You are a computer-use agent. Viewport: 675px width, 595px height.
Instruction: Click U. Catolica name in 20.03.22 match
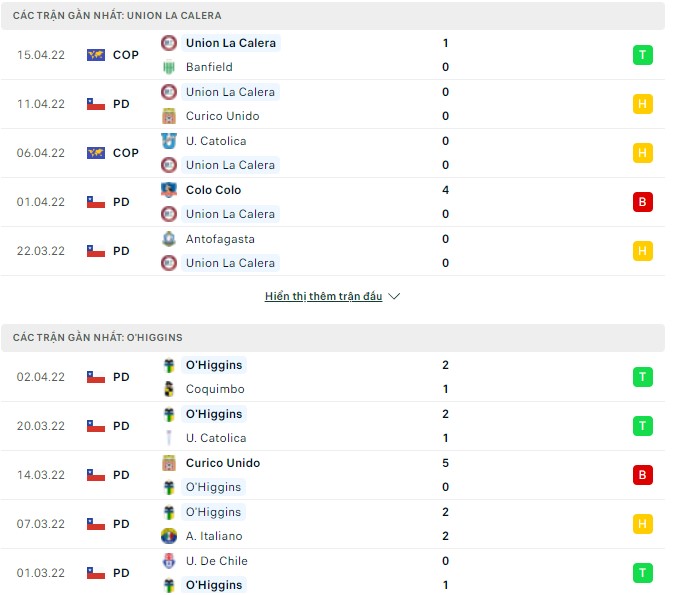[x=216, y=438]
